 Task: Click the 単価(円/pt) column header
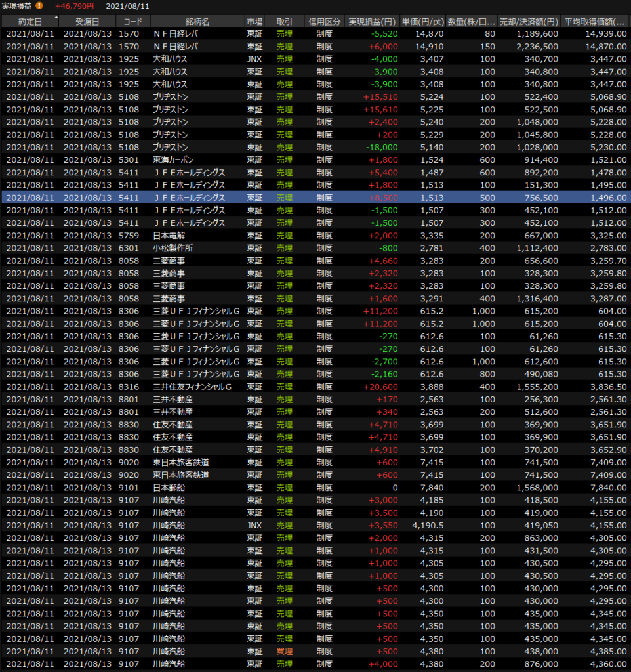[x=423, y=21]
